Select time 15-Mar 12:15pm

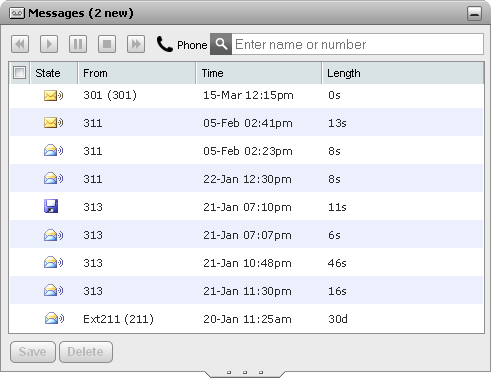248,95
